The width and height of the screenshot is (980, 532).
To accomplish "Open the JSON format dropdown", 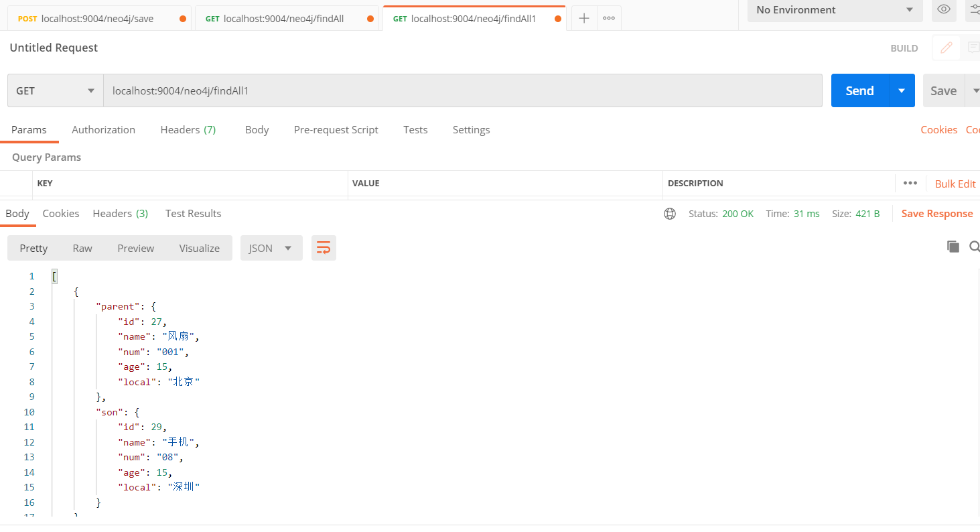I will (x=271, y=248).
